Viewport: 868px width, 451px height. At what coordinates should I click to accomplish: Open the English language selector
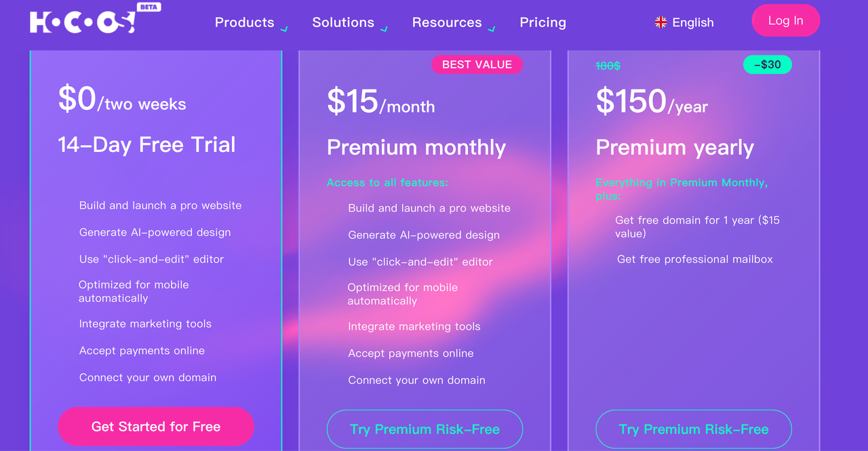click(x=684, y=22)
